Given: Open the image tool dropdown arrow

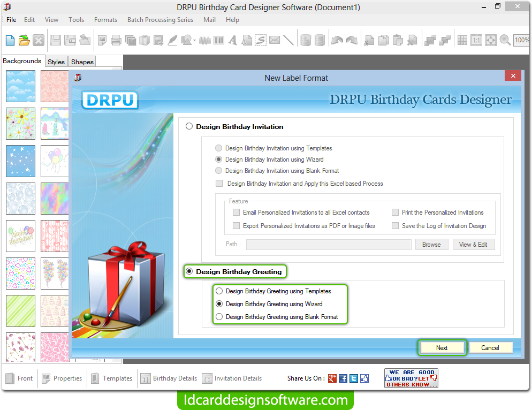Looking at the screenshot, I should click(x=194, y=39).
